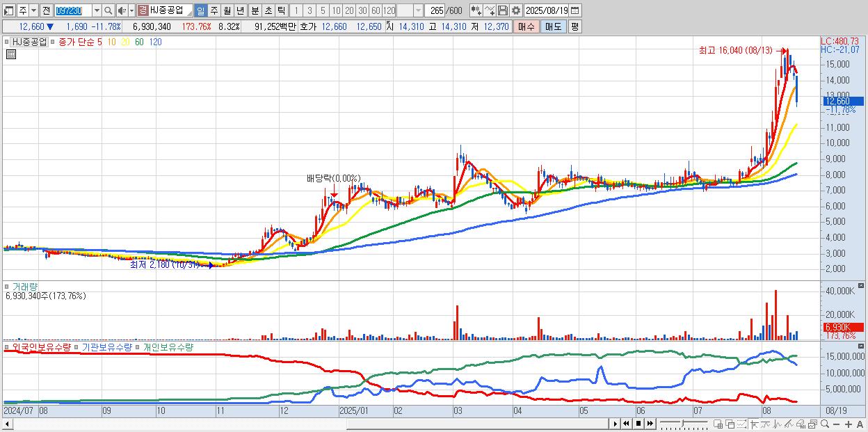Select the 30 interval preset
The height and width of the screenshot is (432, 868).
point(362,10)
